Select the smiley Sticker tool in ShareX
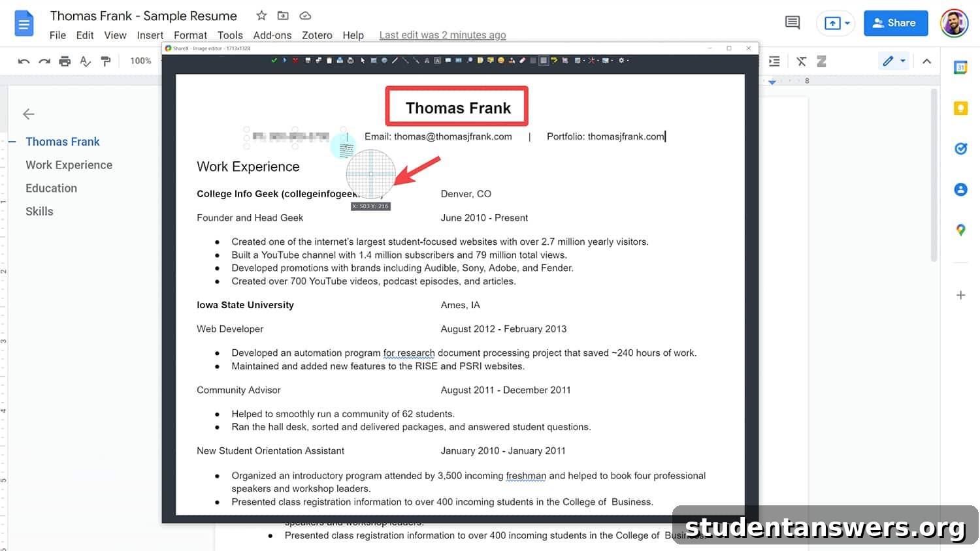Viewport: 980px width, 551px height. tap(501, 60)
